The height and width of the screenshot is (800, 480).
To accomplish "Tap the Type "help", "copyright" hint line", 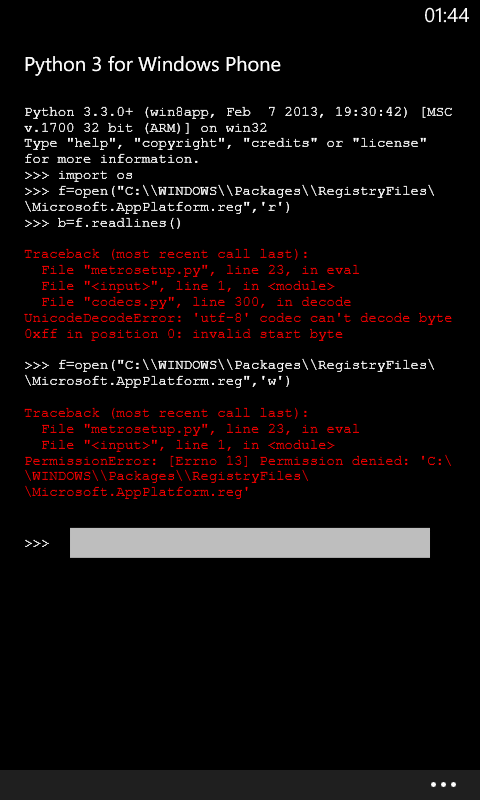I will pyautogui.click(x=225, y=143).
